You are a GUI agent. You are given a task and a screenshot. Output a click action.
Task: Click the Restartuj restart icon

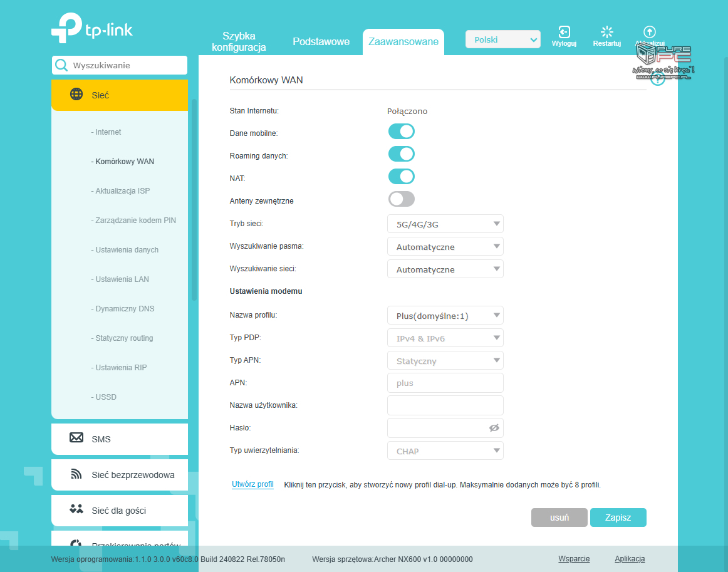click(606, 31)
